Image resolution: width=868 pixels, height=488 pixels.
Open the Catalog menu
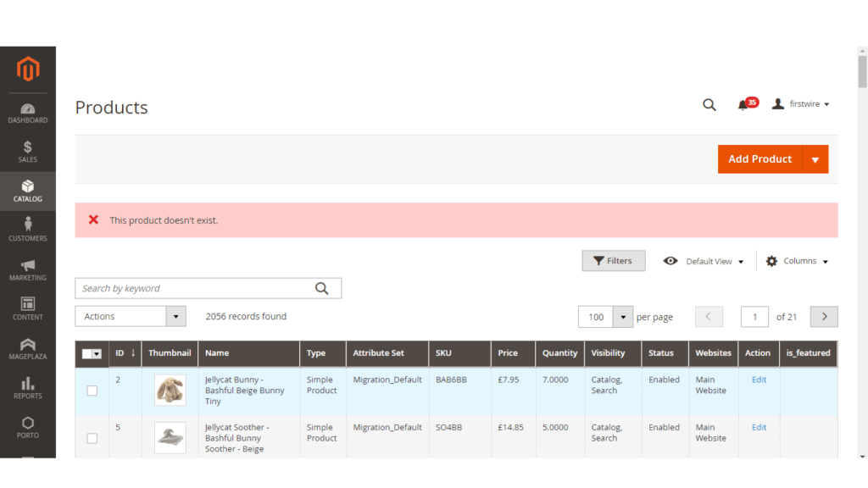pyautogui.click(x=28, y=191)
